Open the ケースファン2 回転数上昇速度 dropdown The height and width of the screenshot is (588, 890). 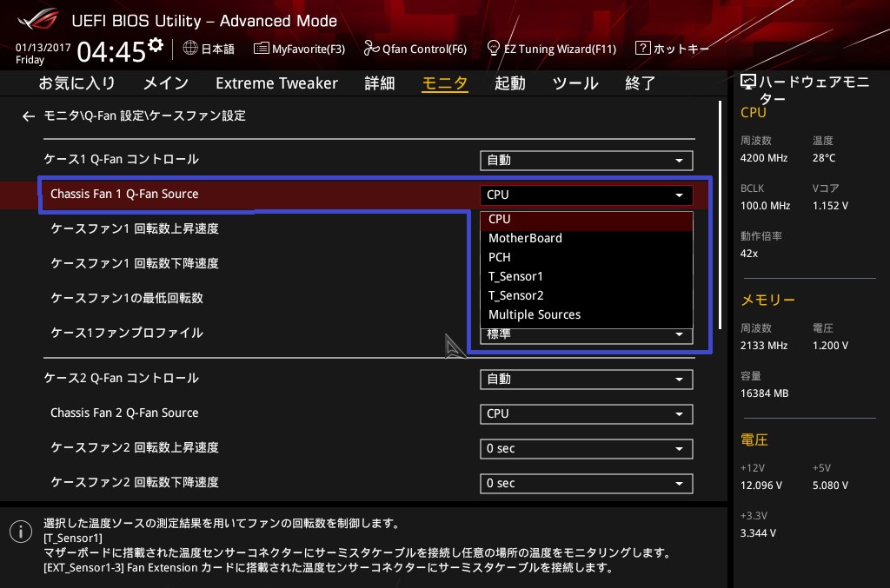tap(587, 449)
